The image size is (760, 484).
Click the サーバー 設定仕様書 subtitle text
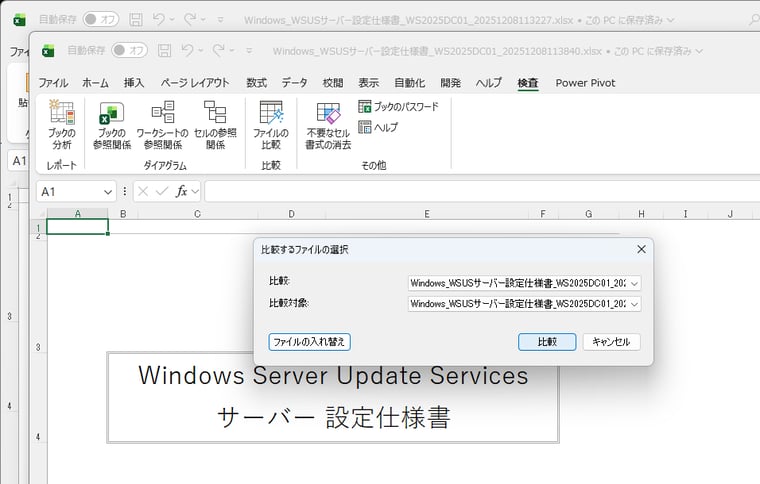(333, 418)
